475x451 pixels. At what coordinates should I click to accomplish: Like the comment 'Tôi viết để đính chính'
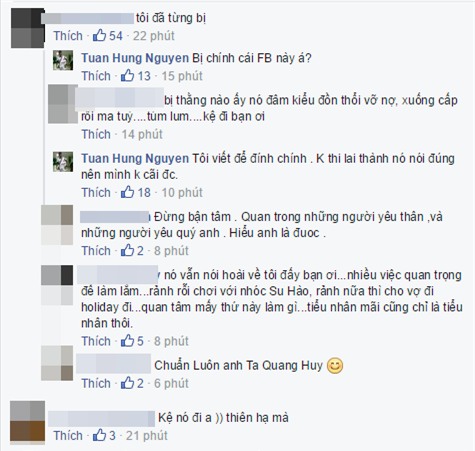(96, 193)
